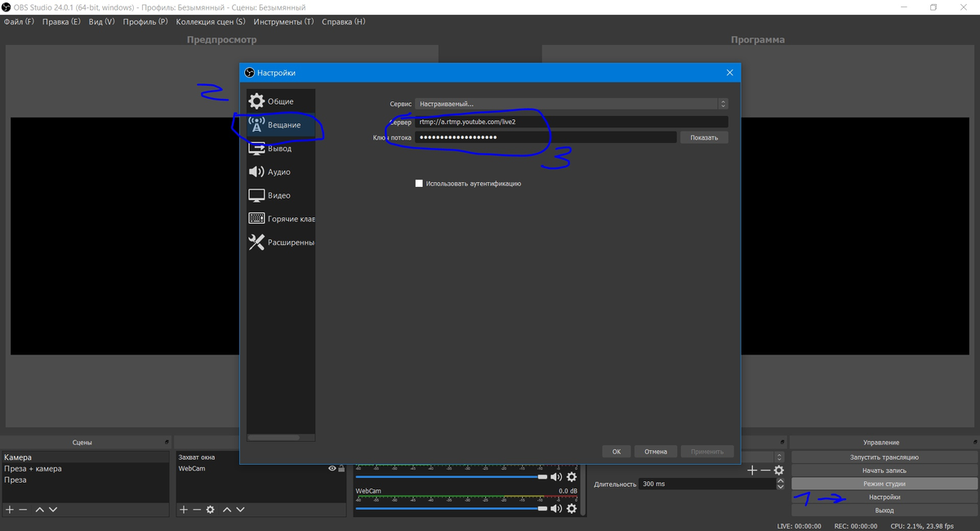Toggle Режим студии button
The width and height of the screenshot is (980, 531).
click(884, 484)
